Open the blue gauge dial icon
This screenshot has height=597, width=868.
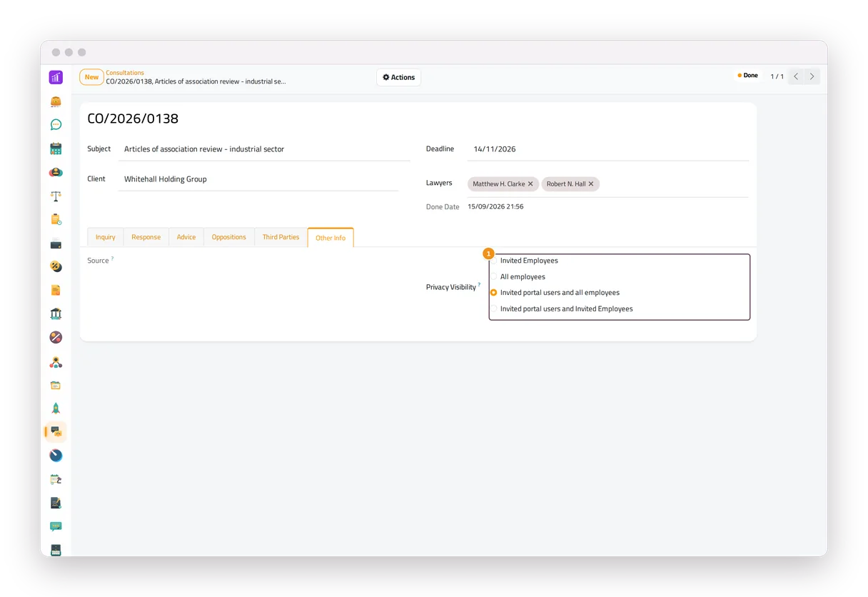click(x=56, y=456)
